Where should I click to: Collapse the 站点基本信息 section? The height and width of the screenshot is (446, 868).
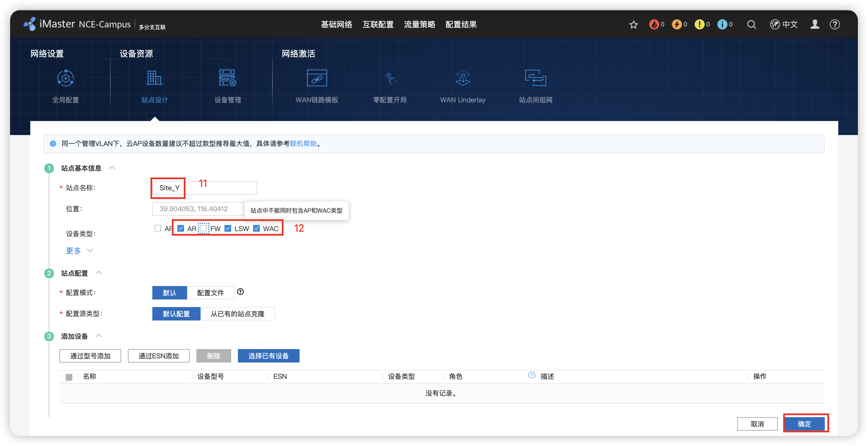(x=112, y=168)
